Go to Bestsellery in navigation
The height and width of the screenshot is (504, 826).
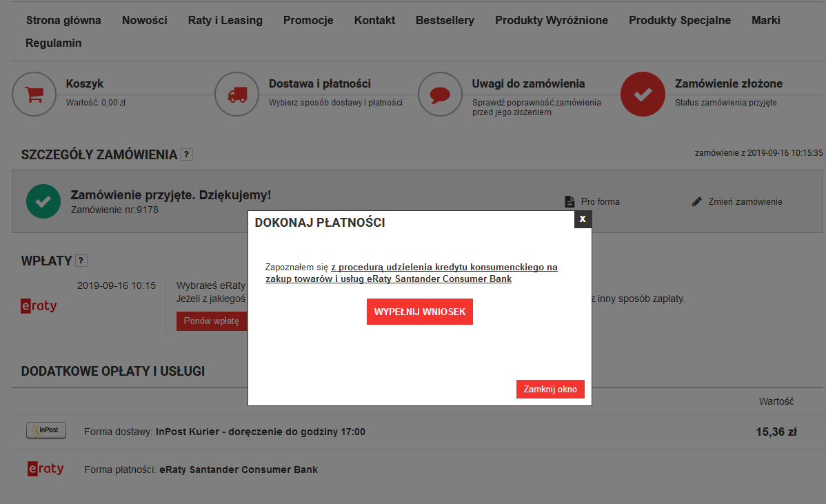pos(445,20)
